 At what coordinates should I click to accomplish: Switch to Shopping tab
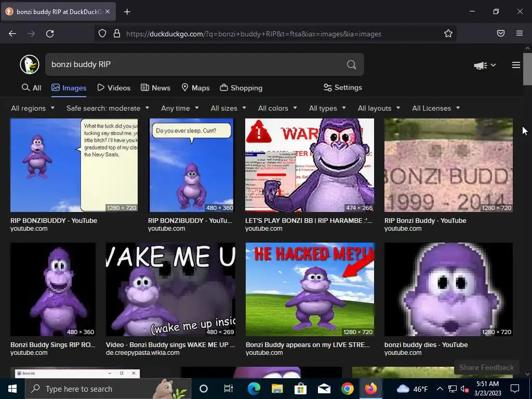(x=241, y=88)
